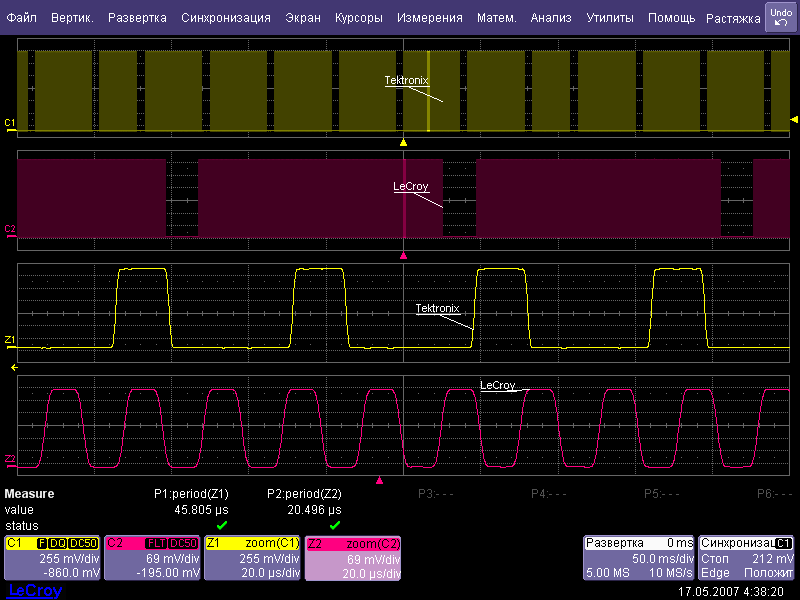Click the yellow C1 trigger position marker
The width and height of the screenshot is (800, 600).
click(403, 143)
